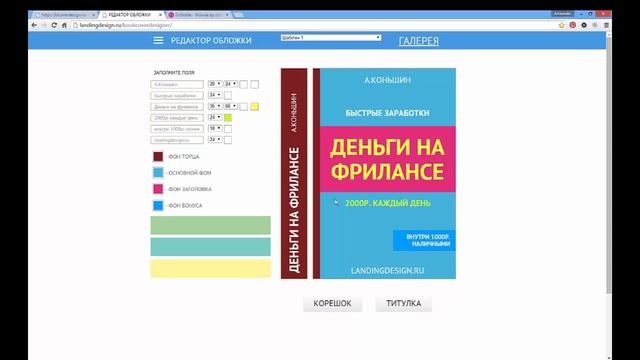Click the dark round extension icon next to Pinterest
Screen dimensions: 640x360
coord(584,25)
